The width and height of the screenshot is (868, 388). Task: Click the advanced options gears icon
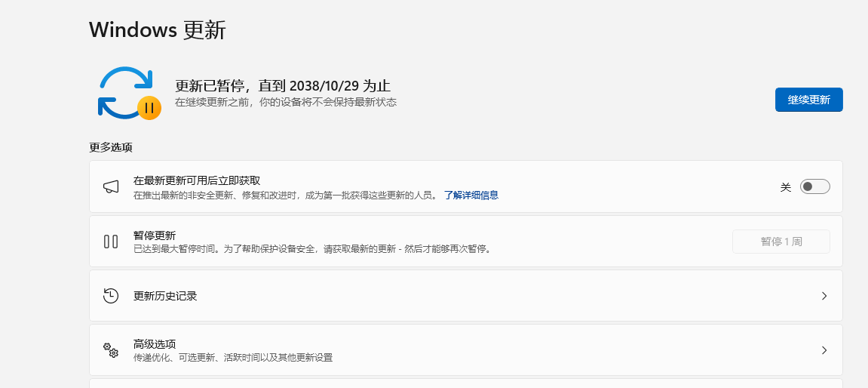(111, 350)
